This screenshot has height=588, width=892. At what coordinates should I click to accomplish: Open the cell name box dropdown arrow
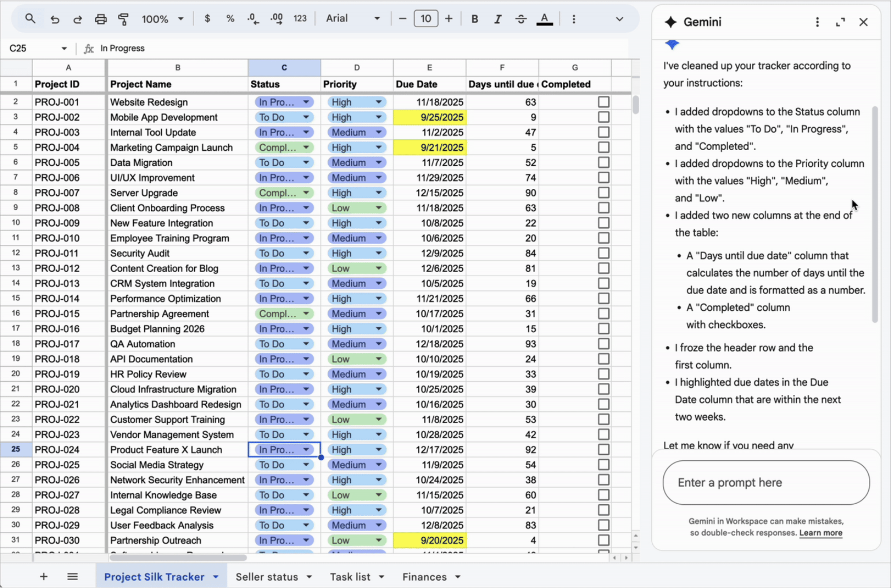tap(64, 48)
